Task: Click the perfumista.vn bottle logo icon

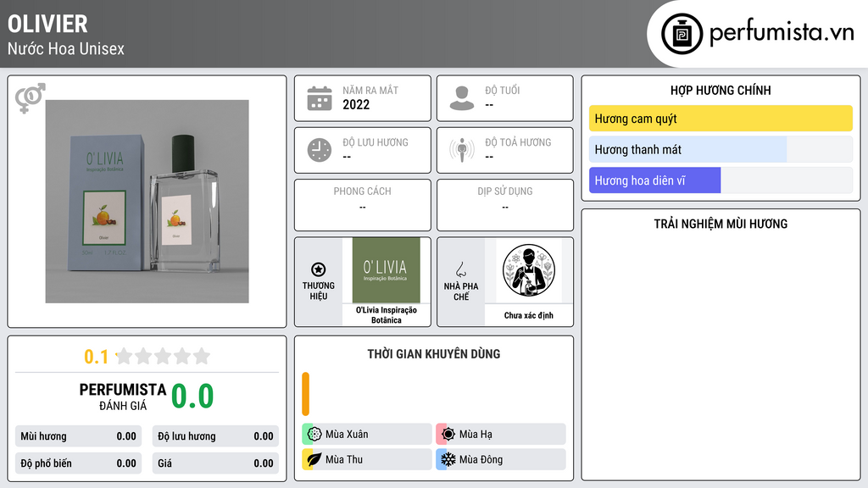Action: (x=682, y=34)
